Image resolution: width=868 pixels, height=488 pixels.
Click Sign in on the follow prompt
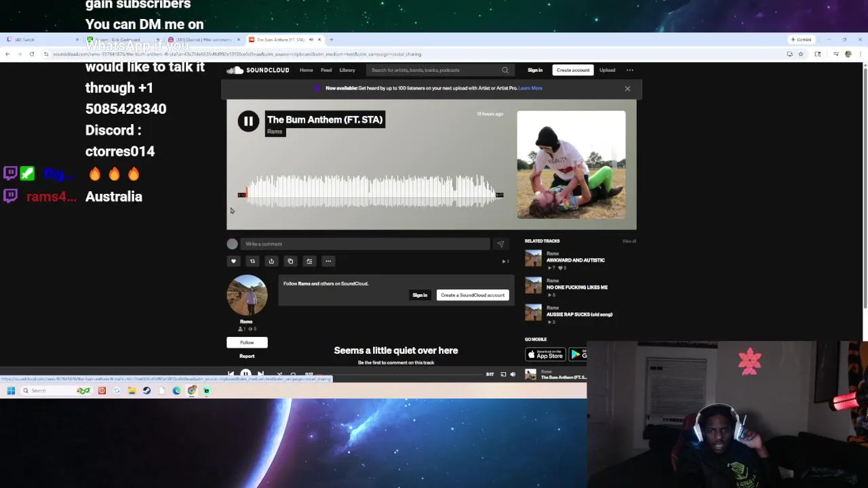pyautogui.click(x=420, y=295)
